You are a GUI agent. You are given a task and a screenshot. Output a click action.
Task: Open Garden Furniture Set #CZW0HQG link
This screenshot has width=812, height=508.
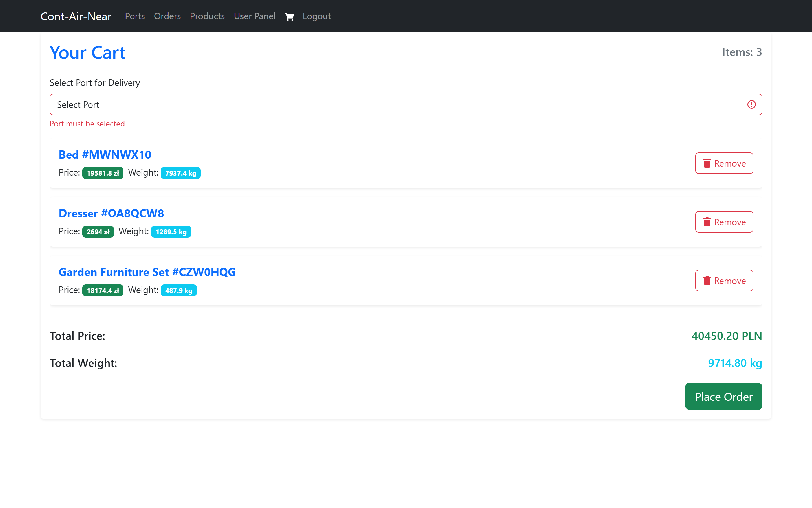[x=147, y=272]
